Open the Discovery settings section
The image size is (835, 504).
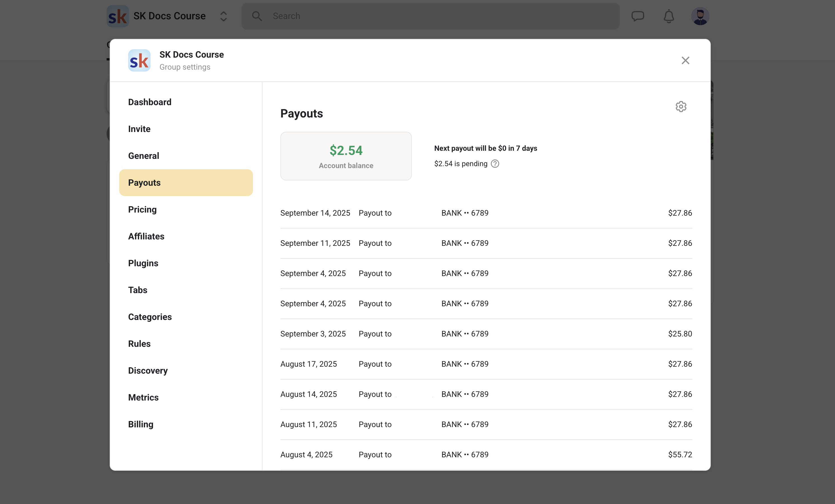[147, 371]
